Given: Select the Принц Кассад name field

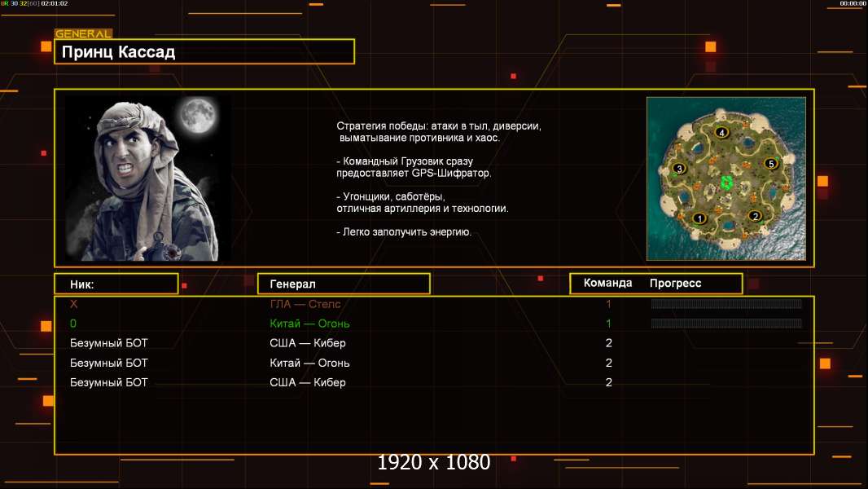Looking at the screenshot, I should coord(204,51).
